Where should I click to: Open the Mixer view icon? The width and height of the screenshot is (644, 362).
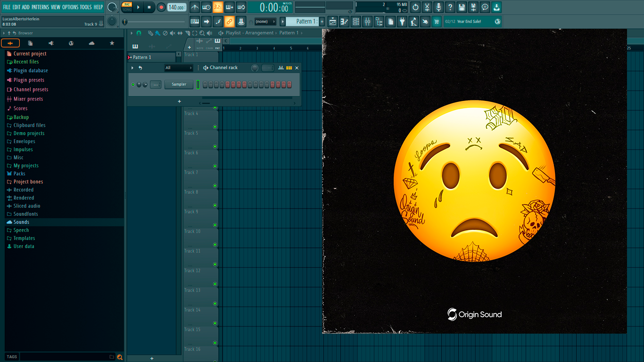click(x=367, y=21)
